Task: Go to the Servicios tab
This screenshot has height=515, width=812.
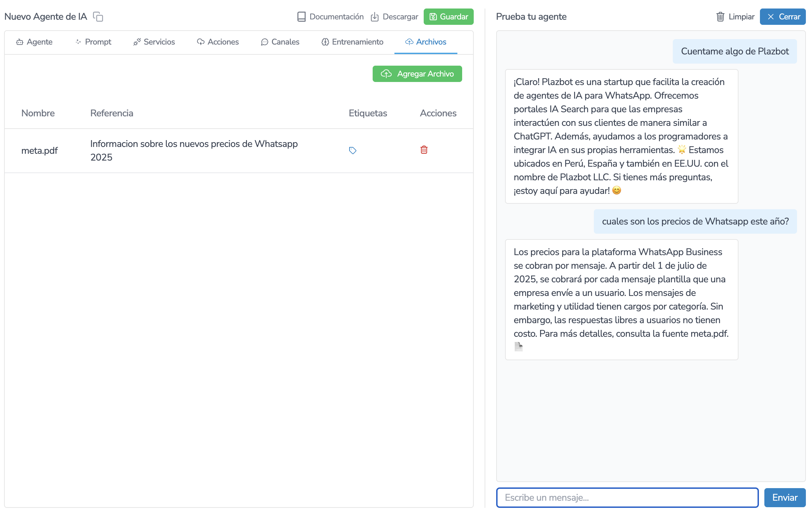Action: pos(154,42)
